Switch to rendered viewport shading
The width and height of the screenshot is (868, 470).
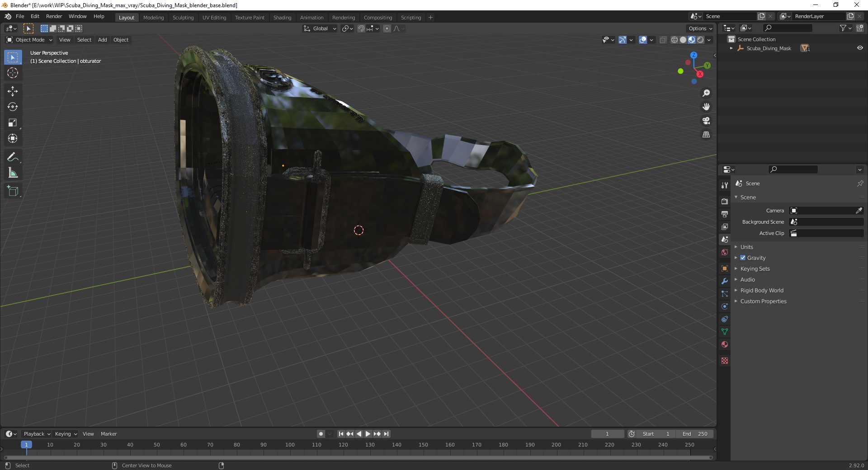pos(700,40)
